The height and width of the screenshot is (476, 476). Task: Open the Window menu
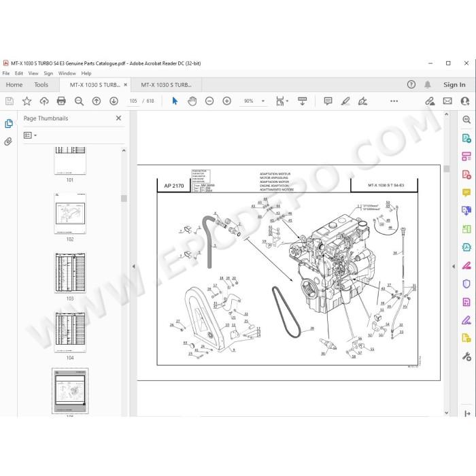[x=67, y=73]
